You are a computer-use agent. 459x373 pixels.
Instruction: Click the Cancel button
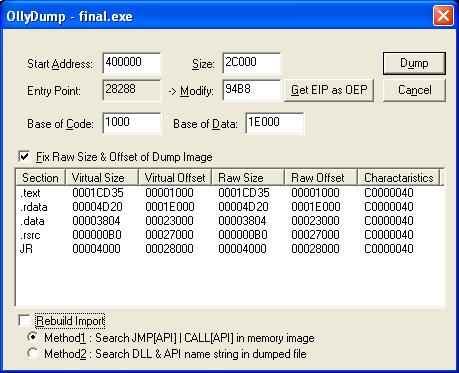tap(414, 90)
